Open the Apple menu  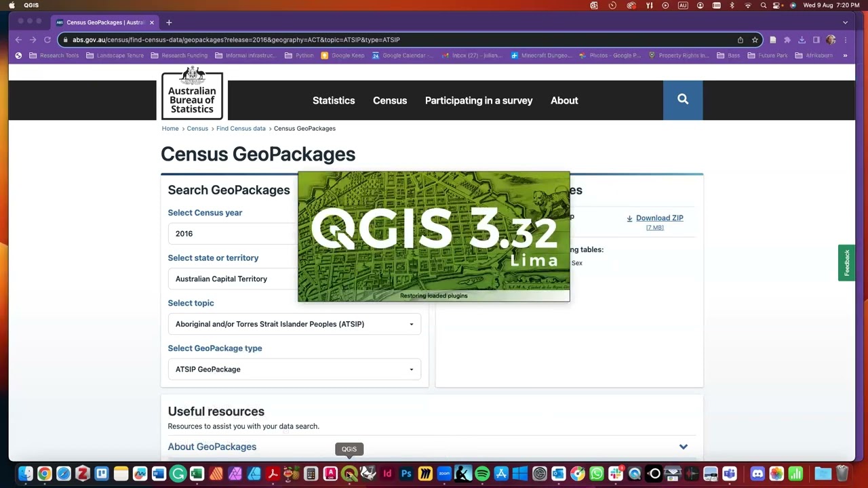point(12,5)
